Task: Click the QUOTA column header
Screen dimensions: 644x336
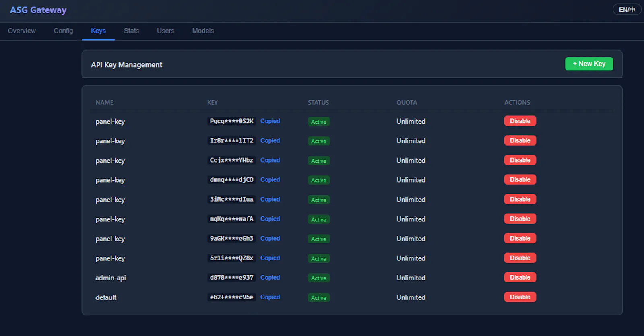Action: pos(407,103)
